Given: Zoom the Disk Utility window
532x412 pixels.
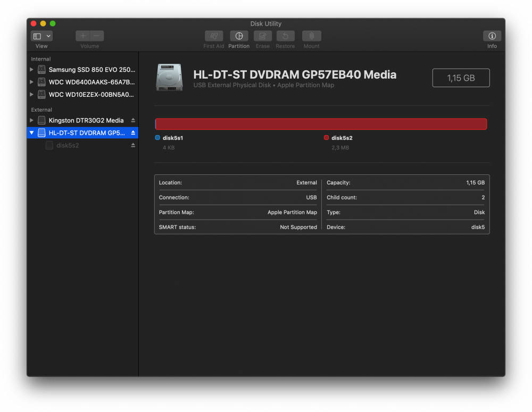Looking at the screenshot, I should (53, 23).
